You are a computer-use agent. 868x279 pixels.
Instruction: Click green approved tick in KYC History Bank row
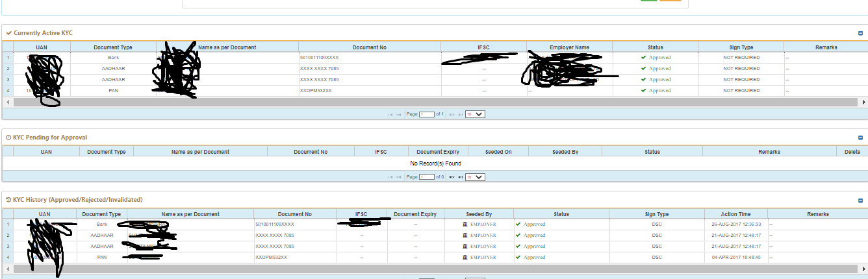(518, 224)
